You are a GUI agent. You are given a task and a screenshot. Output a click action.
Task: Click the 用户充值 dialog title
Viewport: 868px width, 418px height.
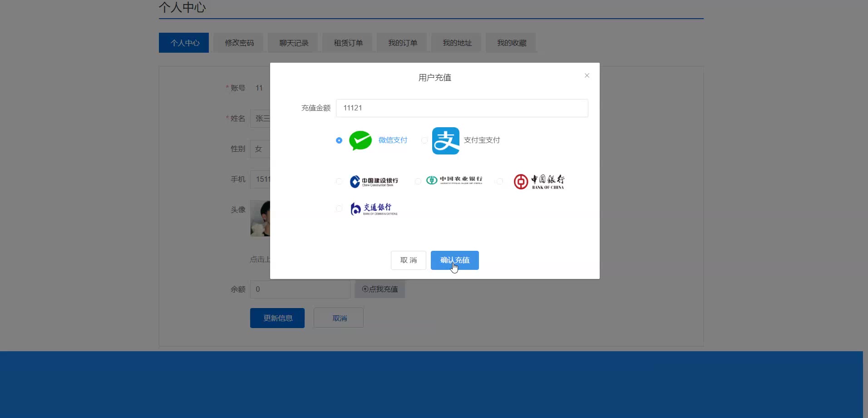[x=435, y=78]
